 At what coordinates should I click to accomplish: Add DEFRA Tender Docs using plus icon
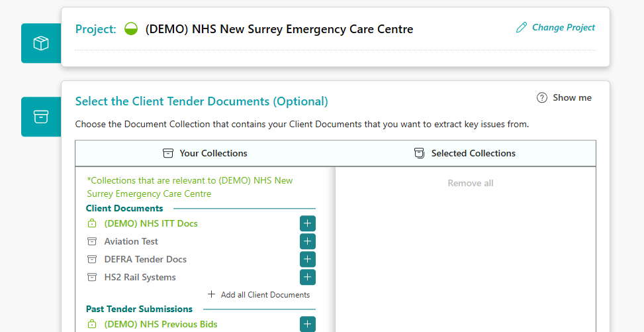[x=308, y=259]
